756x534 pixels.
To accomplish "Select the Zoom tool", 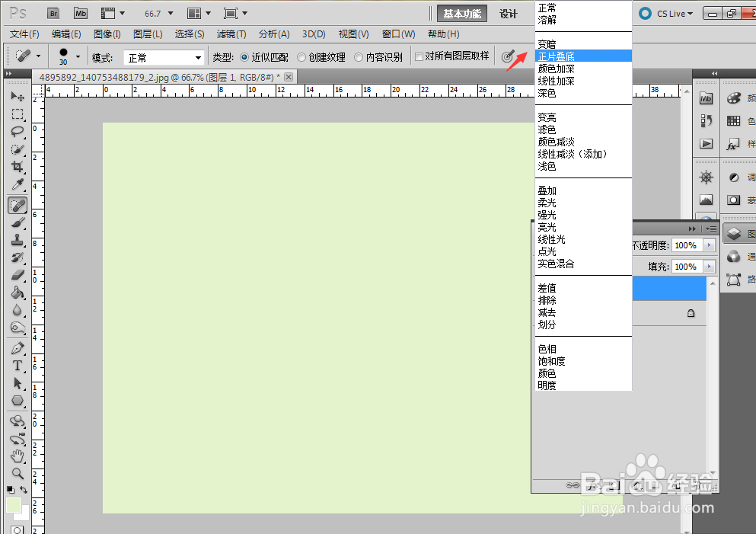I will click(18, 473).
